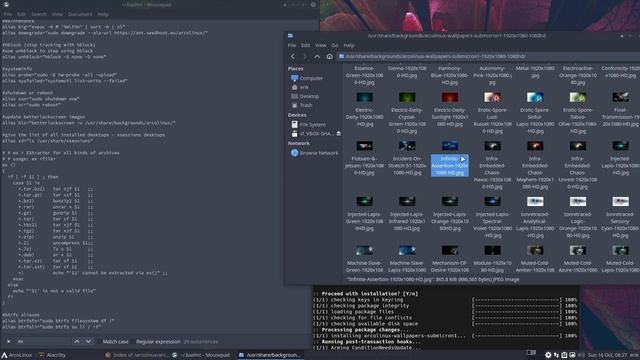
Task: Select Mechanism-Of-Desire thumbnail
Action: [450, 250]
